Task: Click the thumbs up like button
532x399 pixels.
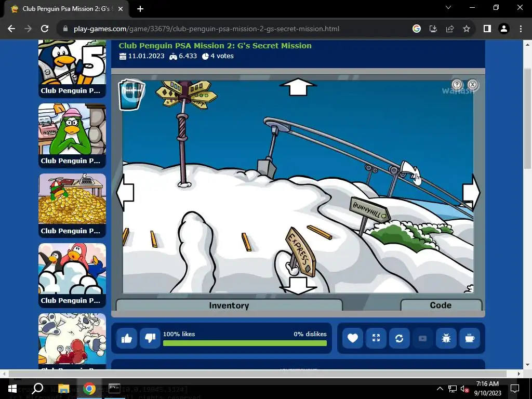Action: 127,338
